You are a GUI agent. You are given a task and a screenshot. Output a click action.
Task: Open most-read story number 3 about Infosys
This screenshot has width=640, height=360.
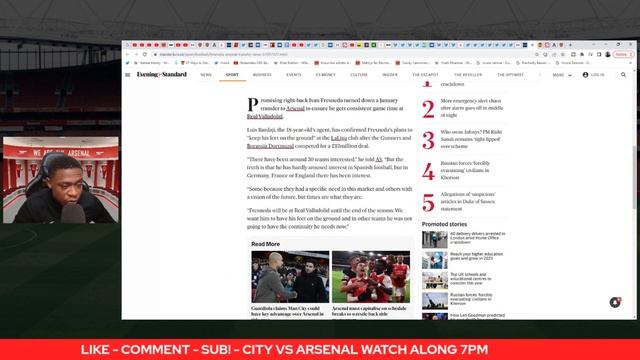(471, 139)
